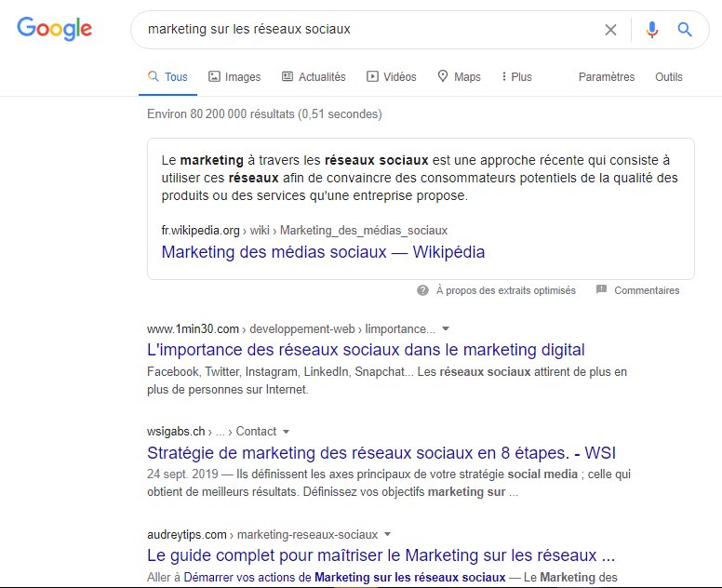Image resolution: width=722 pixels, height=588 pixels.
Task: Click the www.1min30.com breadcrumb
Action: (291, 328)
